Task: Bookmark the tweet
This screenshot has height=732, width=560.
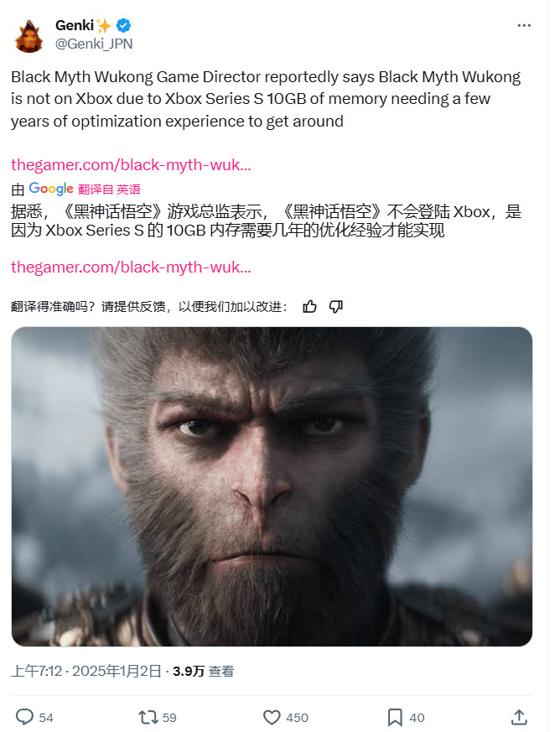Action: (395, 717)
